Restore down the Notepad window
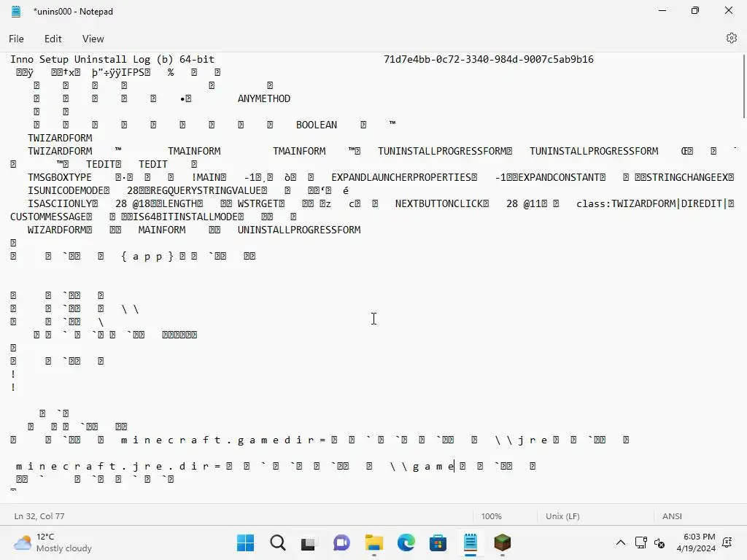 (695, 10)
